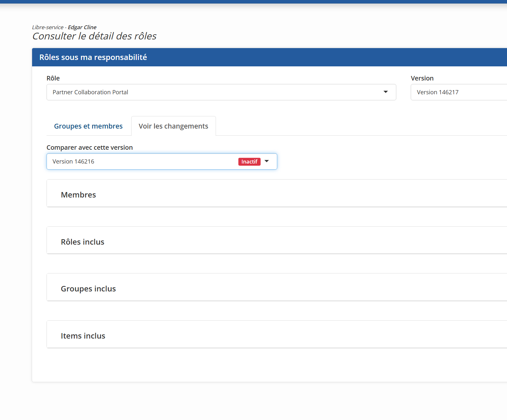Open the Partner Collaboration Portal role selector
Screen dimensions: 507x420
(x=218, y=92)
